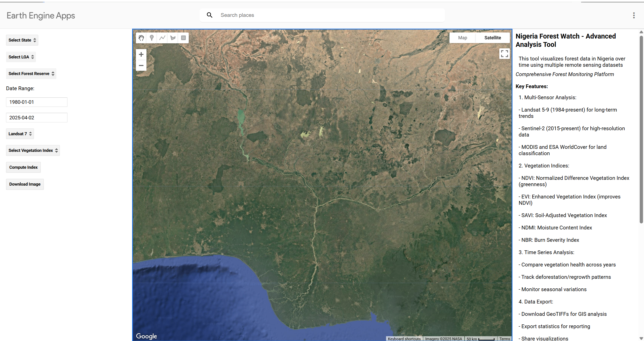Select the line drawing tool

click(162, 38)
